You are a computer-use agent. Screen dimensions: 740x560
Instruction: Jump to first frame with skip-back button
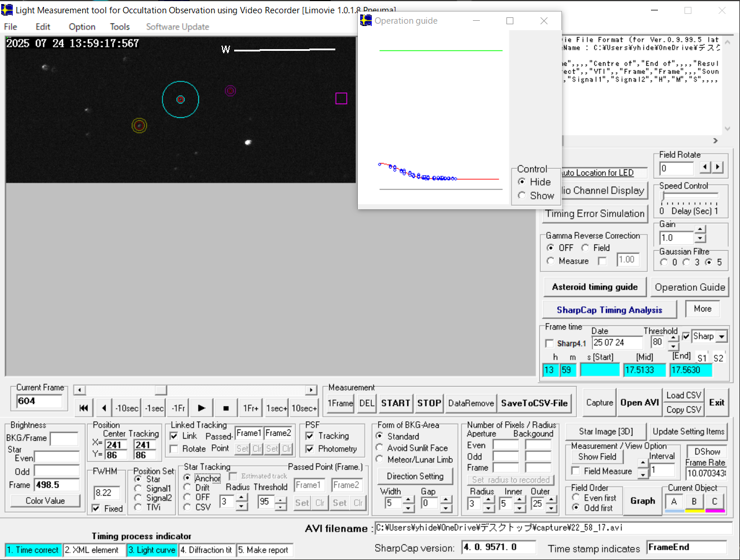click(84, 408)
